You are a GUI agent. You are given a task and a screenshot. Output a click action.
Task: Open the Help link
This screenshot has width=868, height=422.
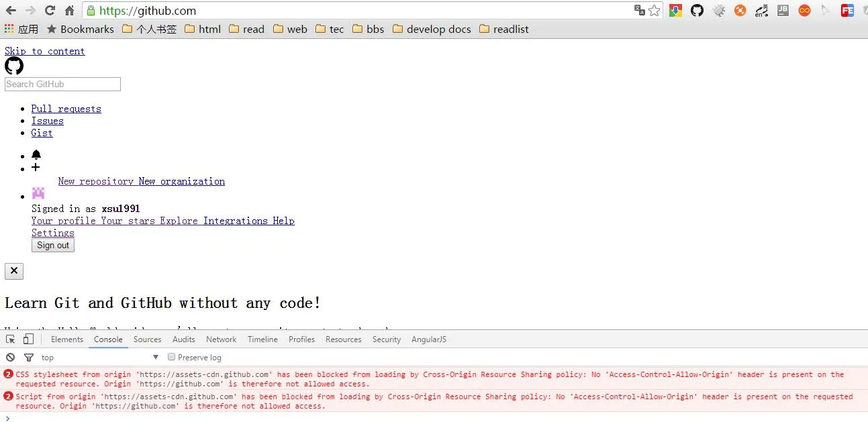pos(284,221)
